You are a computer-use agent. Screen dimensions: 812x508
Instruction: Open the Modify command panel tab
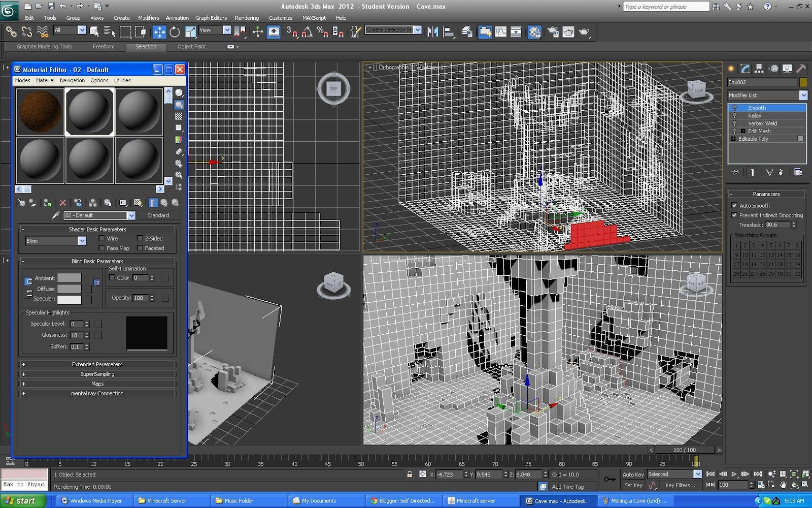tap(745, 69)
